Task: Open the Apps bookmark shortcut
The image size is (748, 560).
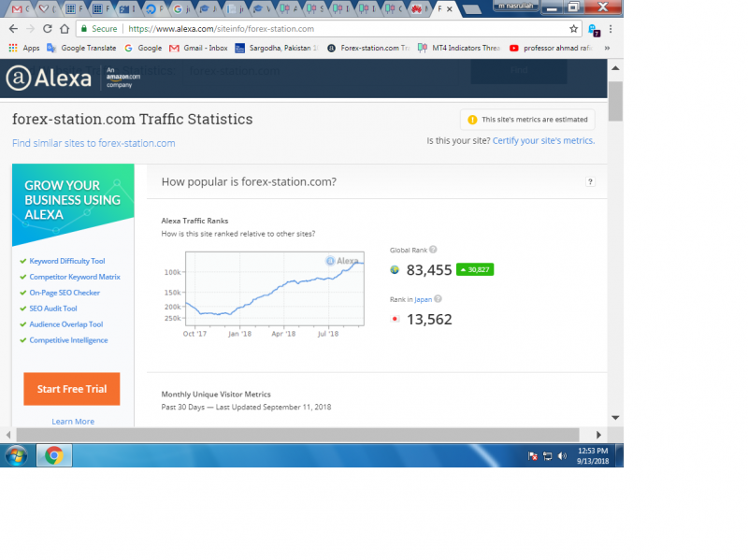Action: (24, 48)
